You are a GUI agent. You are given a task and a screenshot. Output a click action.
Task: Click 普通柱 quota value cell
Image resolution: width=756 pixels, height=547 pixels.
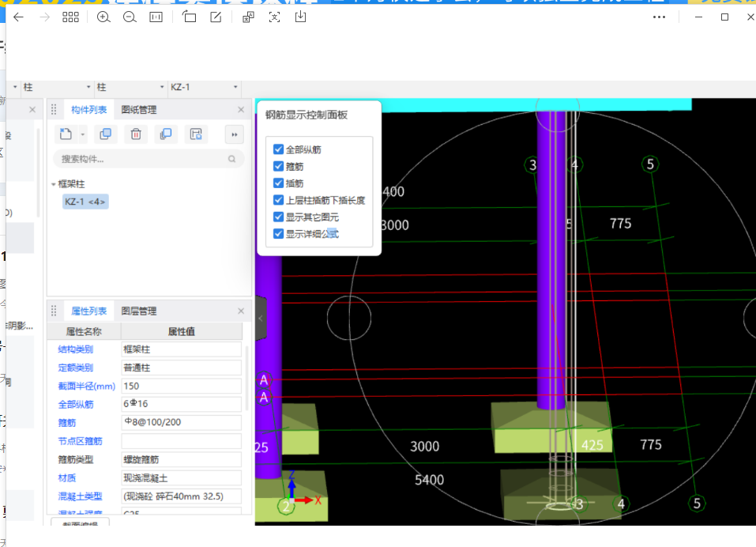(x=181, y=368)
